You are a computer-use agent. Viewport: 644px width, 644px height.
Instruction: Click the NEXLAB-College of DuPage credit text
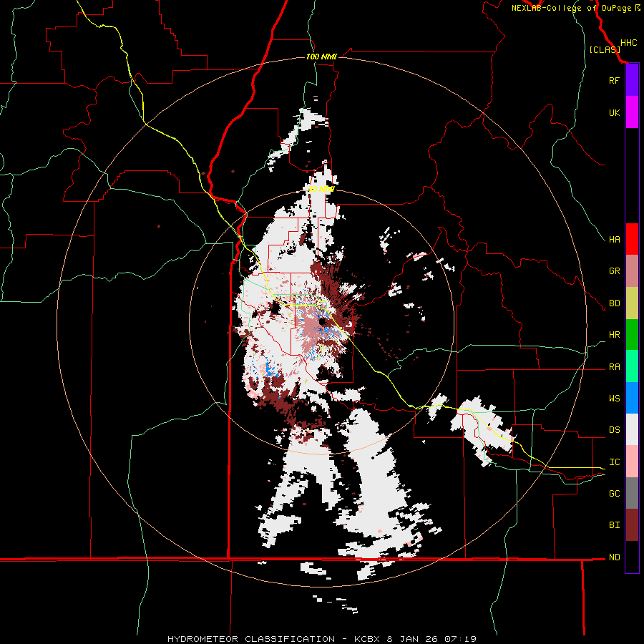[571, 8]
